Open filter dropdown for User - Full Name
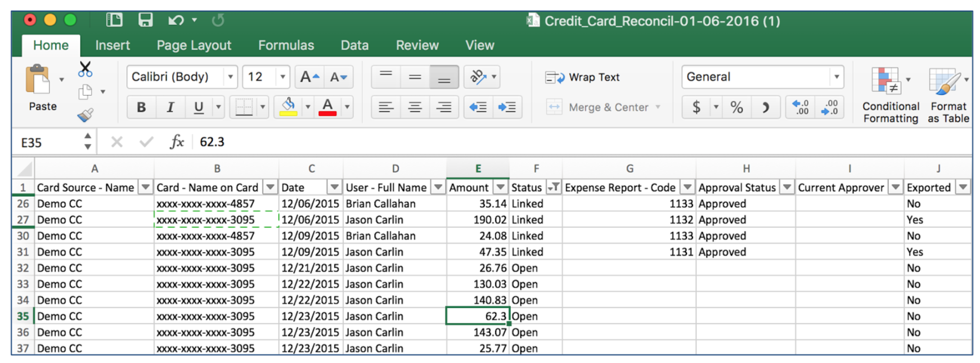This screenshot has width=980, height=363. click(x=438, y=187)
